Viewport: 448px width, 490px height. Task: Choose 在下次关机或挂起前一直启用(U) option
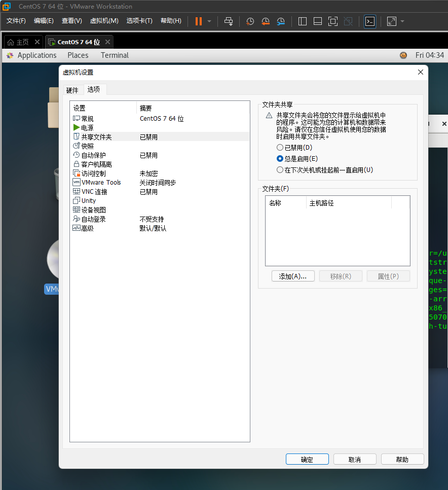[x=325, y=170]
